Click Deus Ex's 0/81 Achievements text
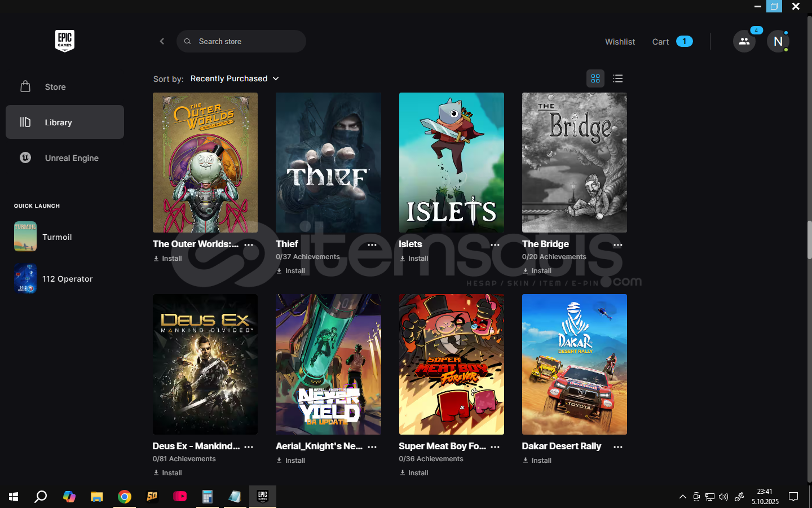 184,459
